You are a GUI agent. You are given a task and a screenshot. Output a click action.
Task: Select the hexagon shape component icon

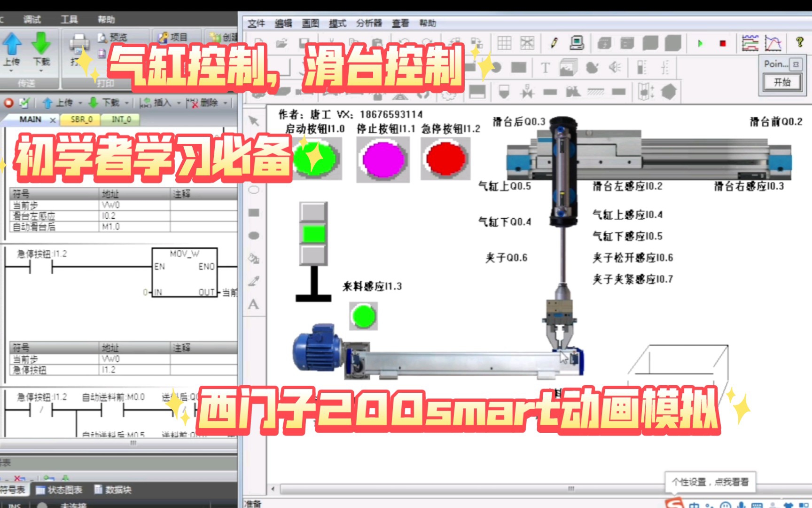(x=669, y=92)
